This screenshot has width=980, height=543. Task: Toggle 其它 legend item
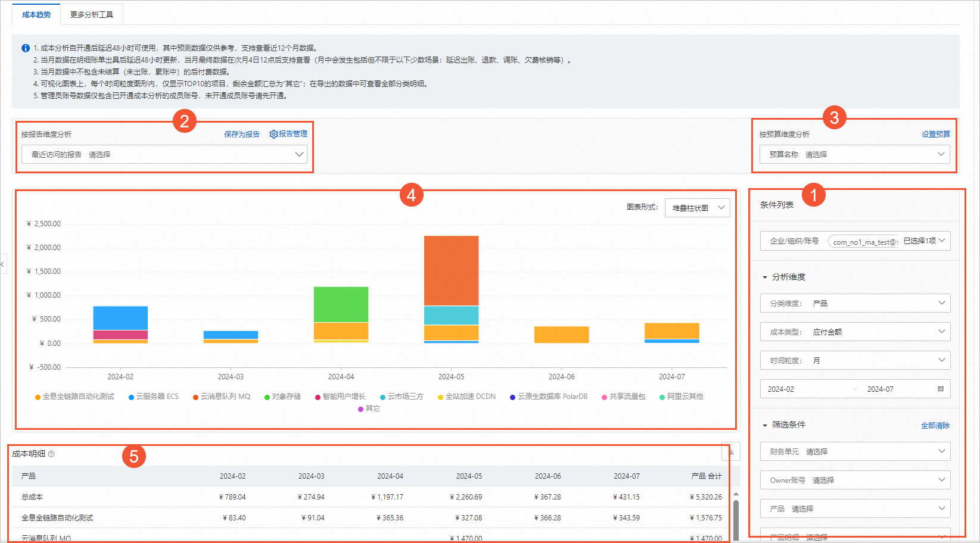[x=369, y=408]
